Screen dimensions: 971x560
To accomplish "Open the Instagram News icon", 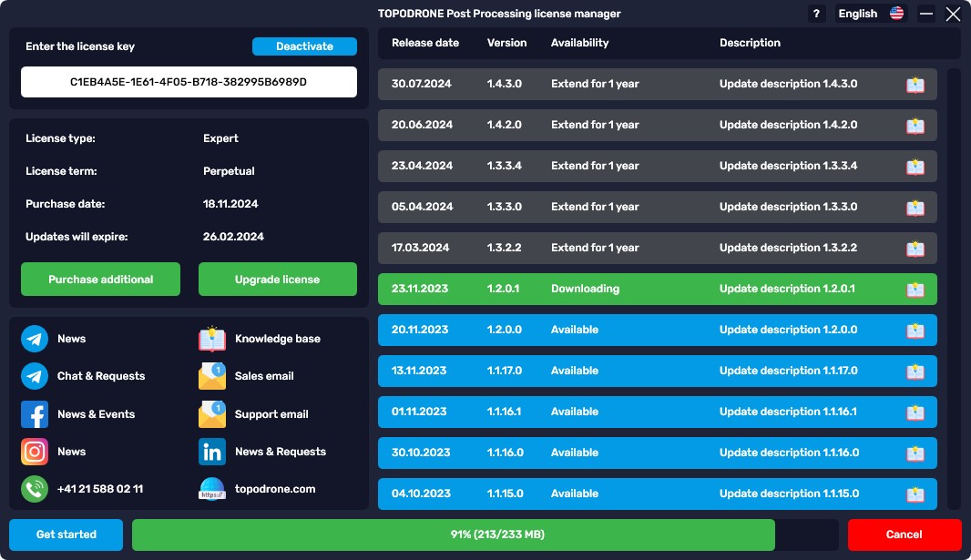I will [x=35, y=452].
